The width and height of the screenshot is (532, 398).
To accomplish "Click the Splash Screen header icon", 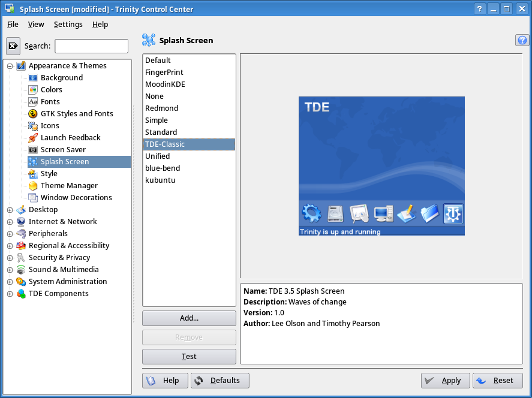I will 149,40.
